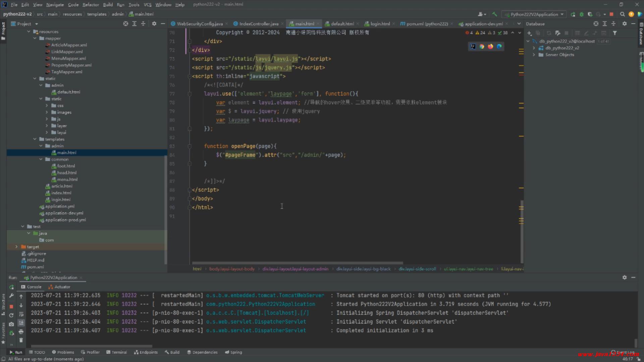Click the Build project hammer icon
Image resolution: width=644 pixels, height=362 pixels.
pos(494,14)
